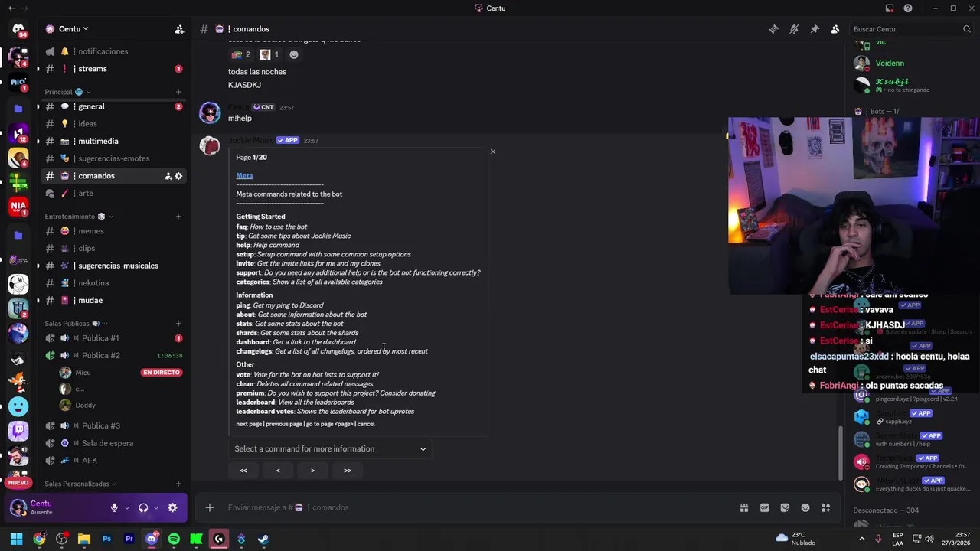Click the message input field
980x551 pixels.
click(x=475, y=507)
